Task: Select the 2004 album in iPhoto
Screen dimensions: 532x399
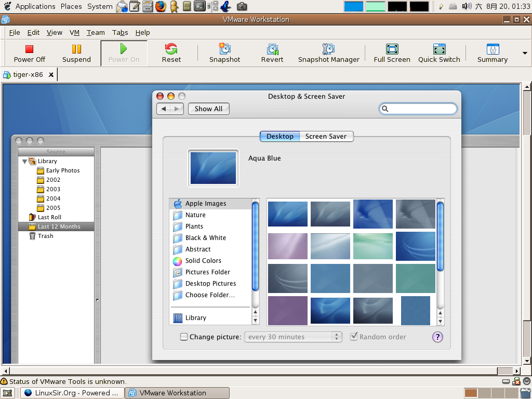Action: (x=56, y=198)
